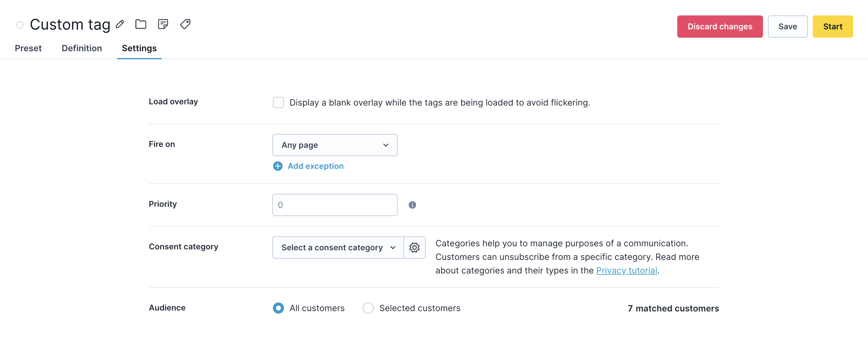This screenshot has height=342, width=868.
Task: Open the Fire on Any page dropdown
Action: coord(335,145)
